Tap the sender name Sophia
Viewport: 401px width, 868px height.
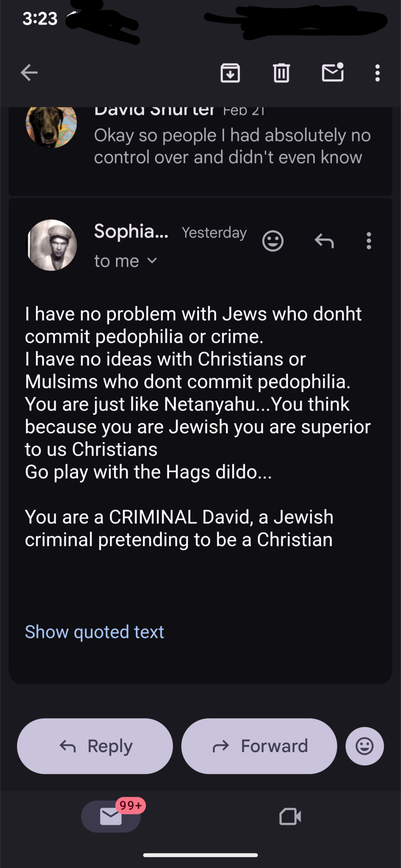[x=131, y=232]
